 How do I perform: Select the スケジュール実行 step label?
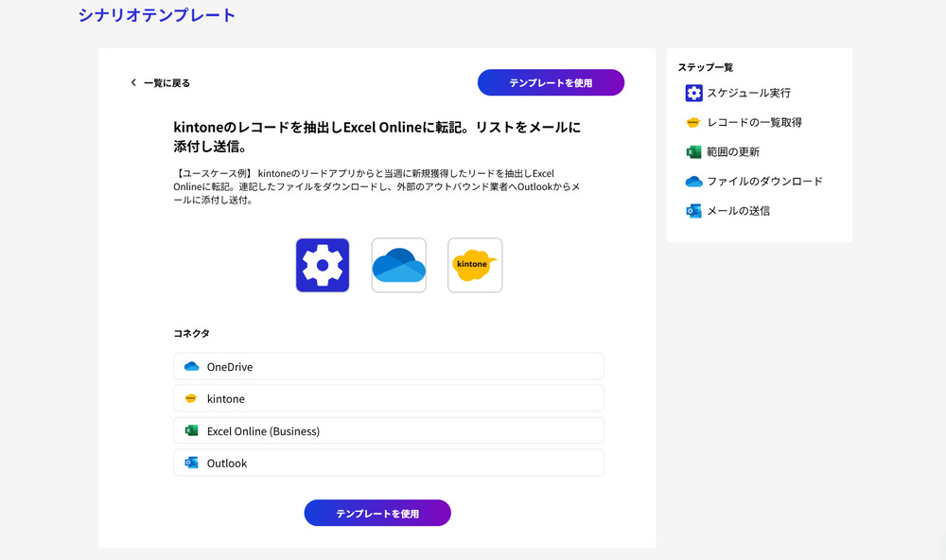tap(748, 93)
